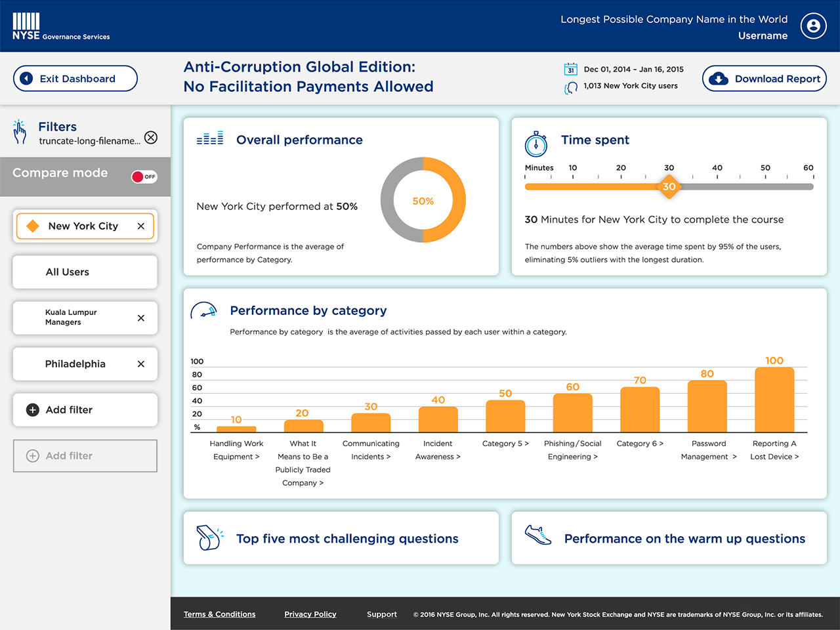Select the New York City filter
840x630 pixels.
(x=83, y=226)
